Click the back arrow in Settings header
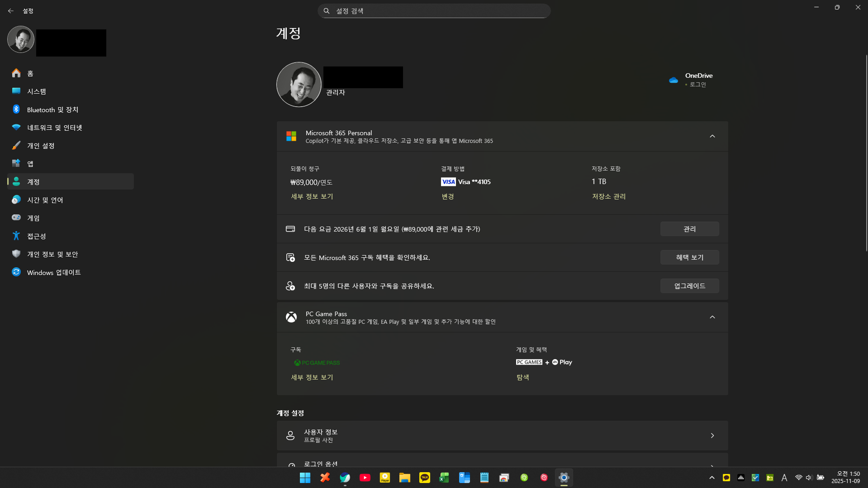This screenshot has width=868, height=488. 11,11
